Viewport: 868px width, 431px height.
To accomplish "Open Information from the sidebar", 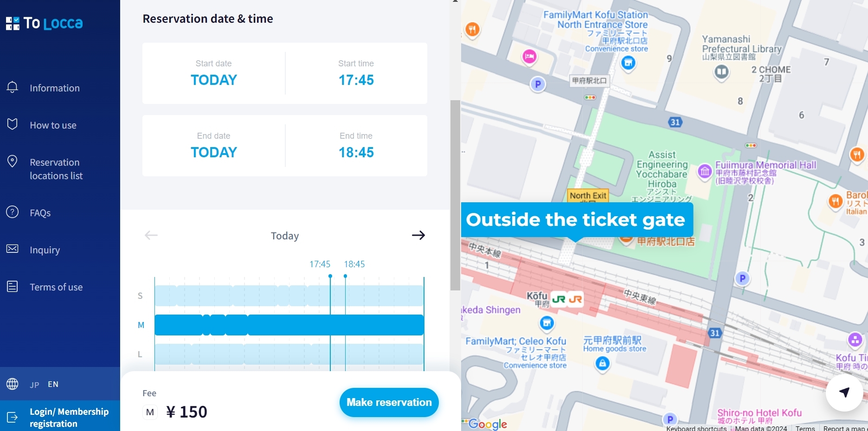I will pyautogui.click(x=54, y=88).
